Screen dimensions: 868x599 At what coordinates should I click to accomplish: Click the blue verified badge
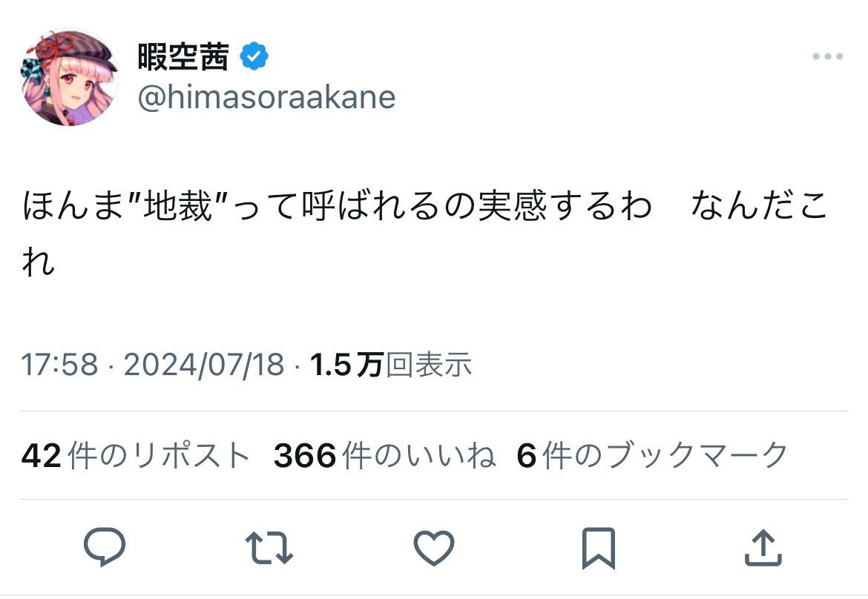(254, 56)
